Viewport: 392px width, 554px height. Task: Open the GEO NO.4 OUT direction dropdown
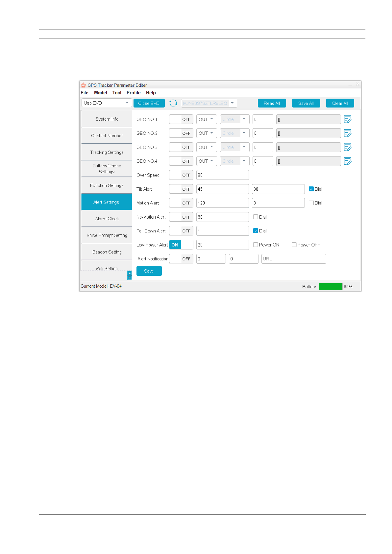(207, 161)
